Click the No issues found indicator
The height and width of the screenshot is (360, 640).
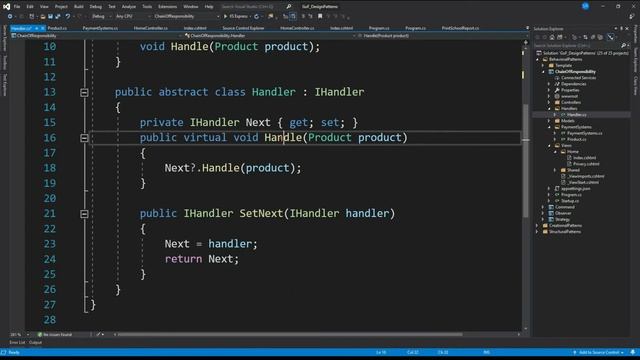[55, 335]
